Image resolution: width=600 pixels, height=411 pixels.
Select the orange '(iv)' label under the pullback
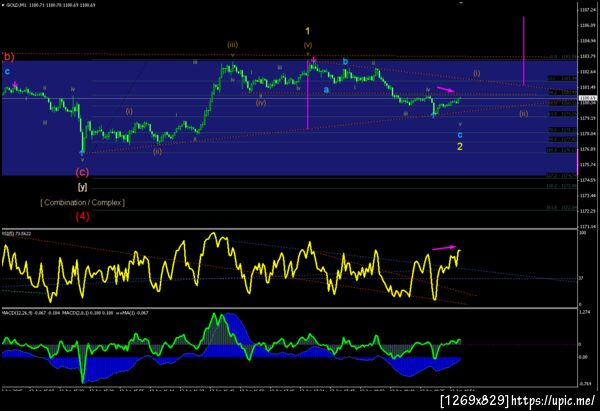pos(261,103)
